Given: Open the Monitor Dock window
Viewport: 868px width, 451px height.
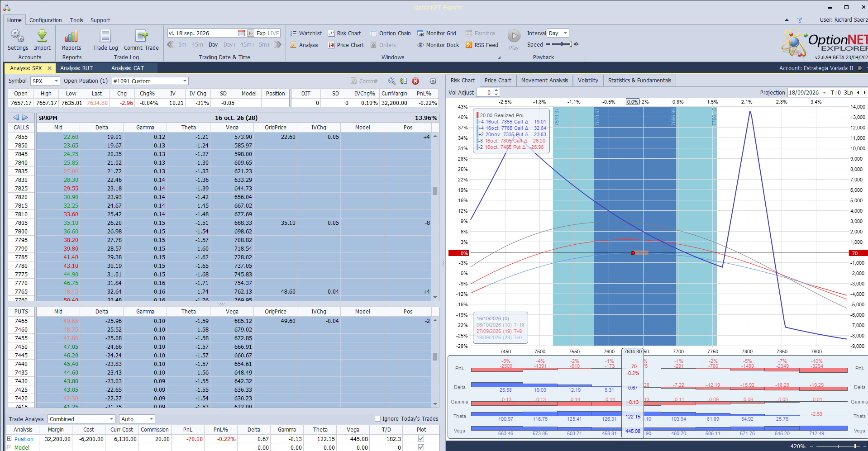Looking at the screenshot, I should click(438, 45).
